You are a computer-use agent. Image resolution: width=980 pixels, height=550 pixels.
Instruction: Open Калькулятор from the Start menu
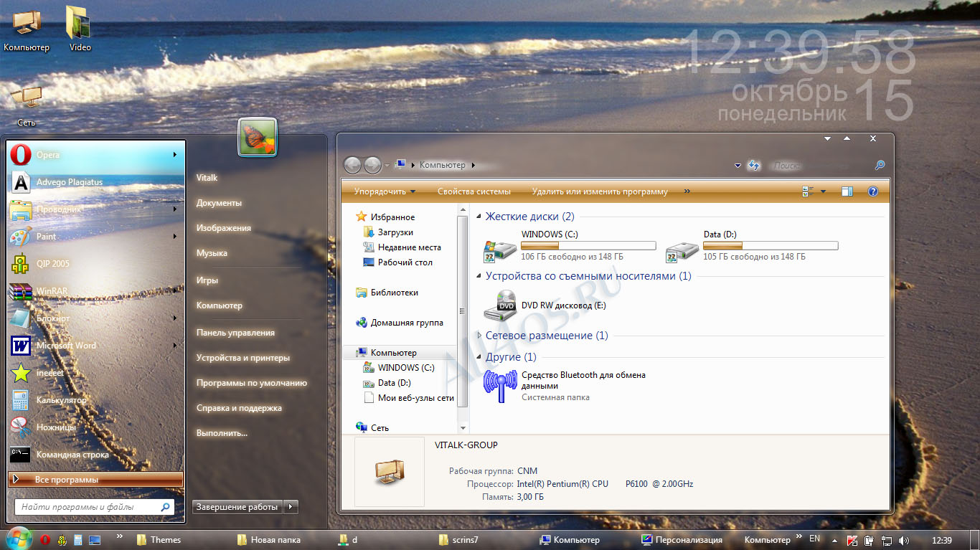(95, 400)
